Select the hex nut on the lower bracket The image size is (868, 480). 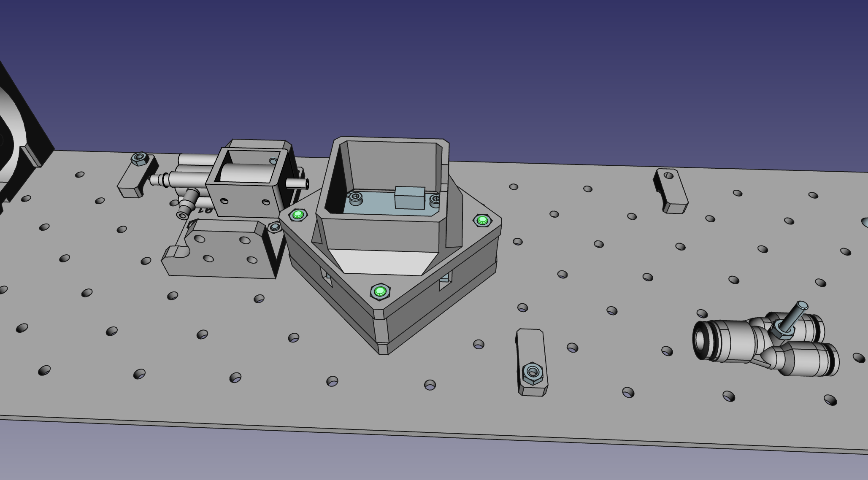532,373
